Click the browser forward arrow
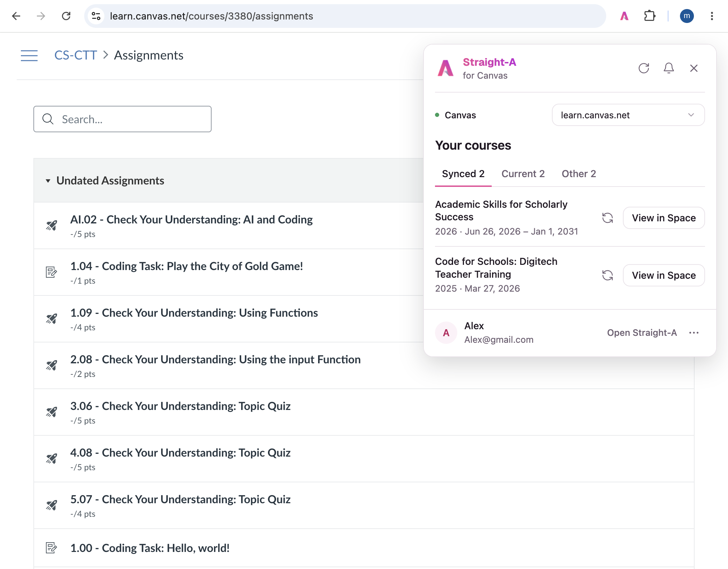 [41, 16]
